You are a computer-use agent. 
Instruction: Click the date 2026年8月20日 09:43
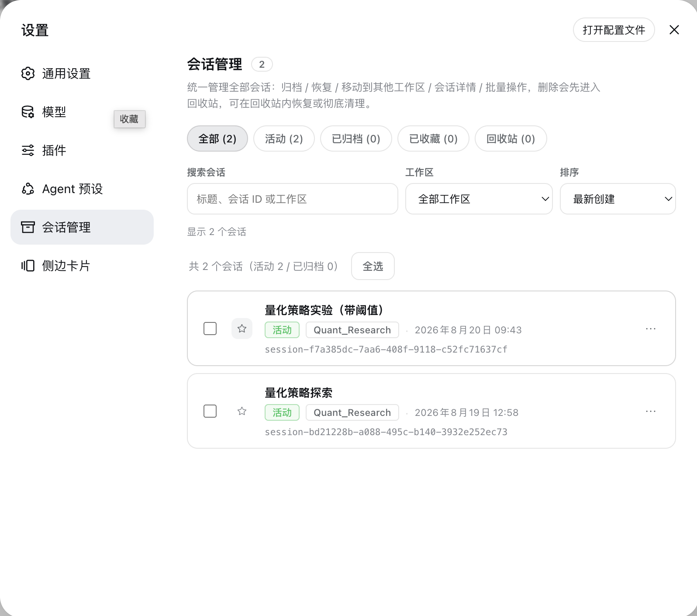pyautogui.click(x=468, y=330)
